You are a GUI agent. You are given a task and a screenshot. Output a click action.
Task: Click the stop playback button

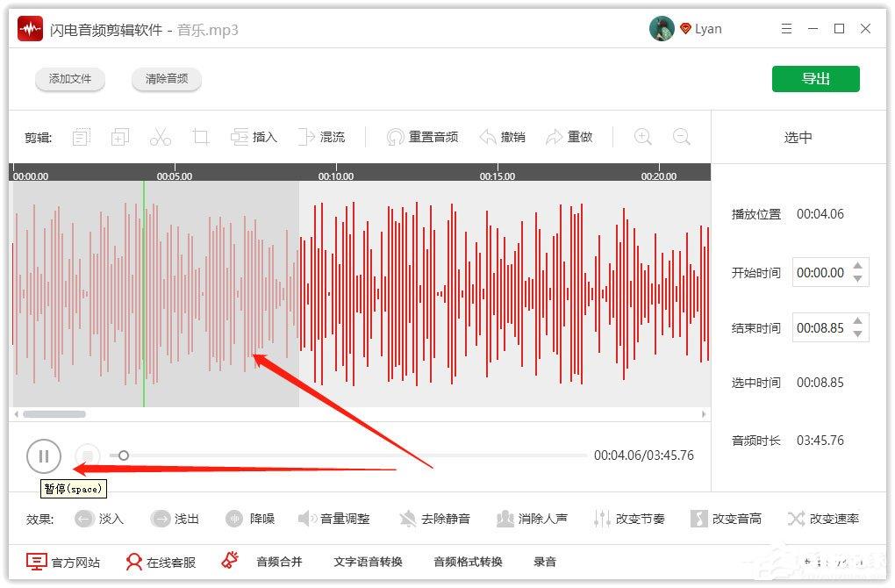88,456
